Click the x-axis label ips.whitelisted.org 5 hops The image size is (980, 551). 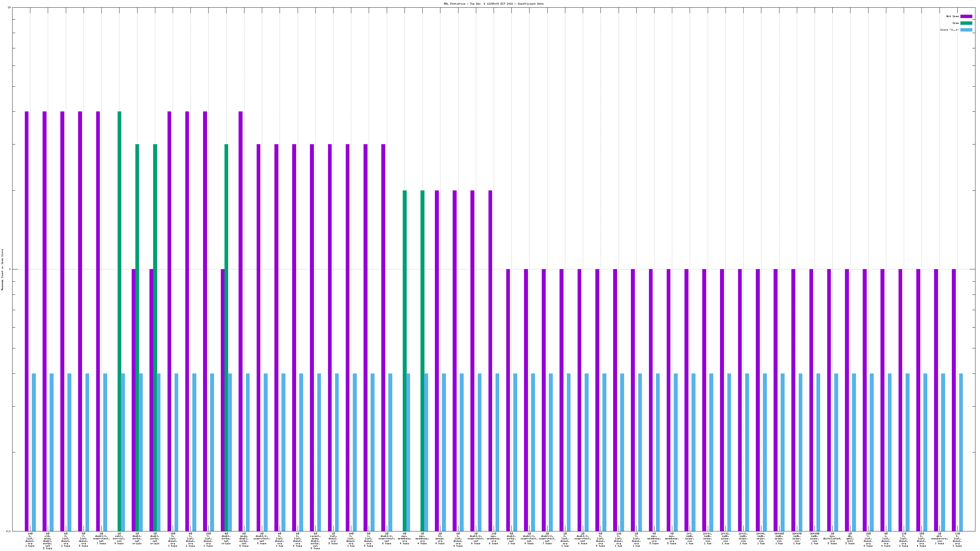832,538
